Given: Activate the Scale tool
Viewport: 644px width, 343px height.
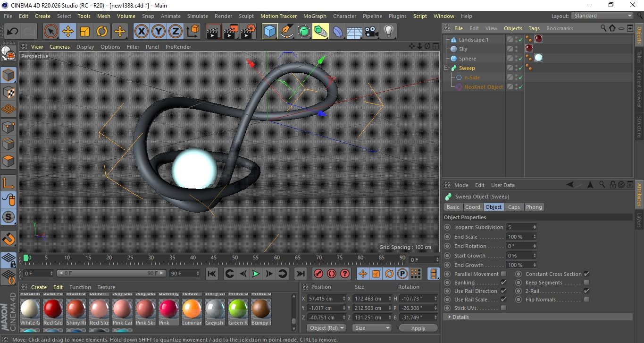Looking at the screenshot, I should click(x=85, y=32).
